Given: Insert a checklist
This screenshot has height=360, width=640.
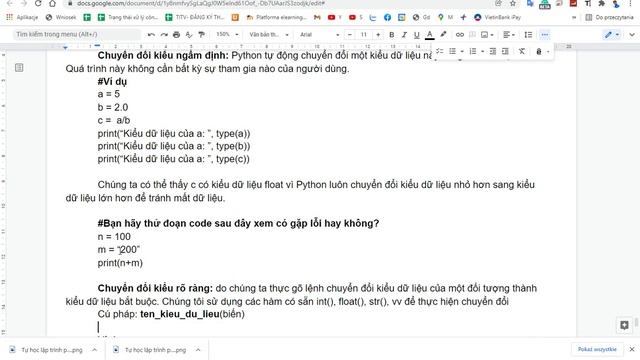Looking at the screenshot, I should pyautogui.click(x=440, y=51).
